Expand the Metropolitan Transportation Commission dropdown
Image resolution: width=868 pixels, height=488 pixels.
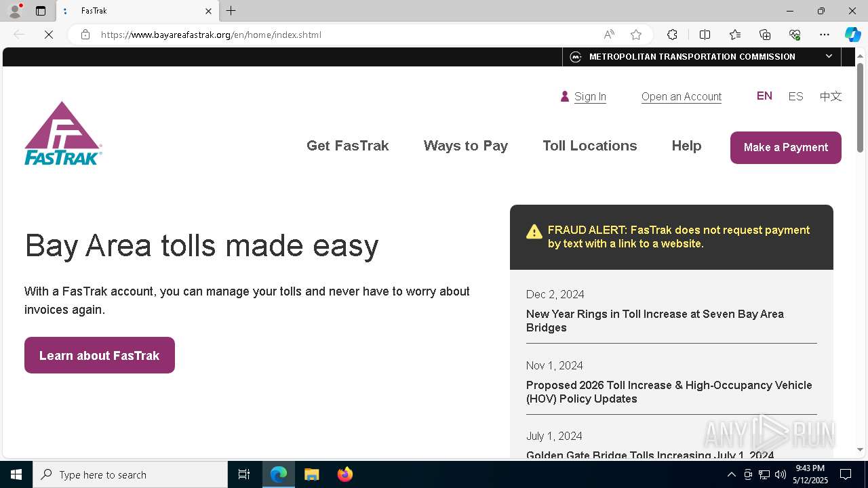(x=829, y=57)
